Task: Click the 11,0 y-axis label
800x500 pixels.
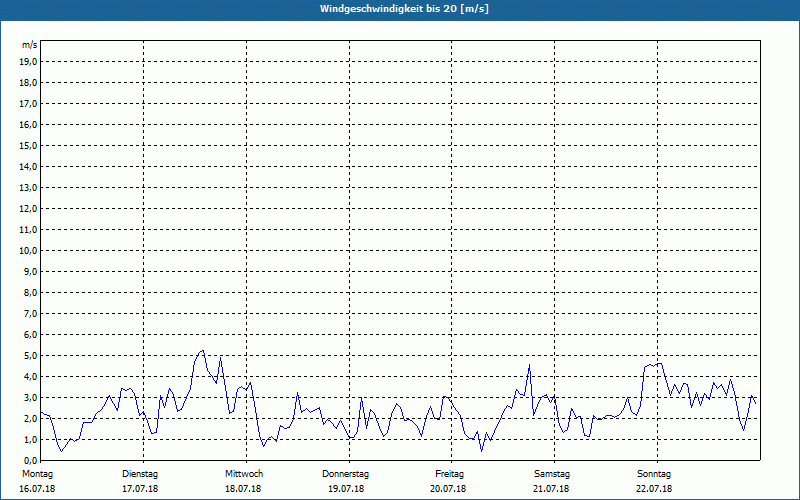Action: [29, 230]
